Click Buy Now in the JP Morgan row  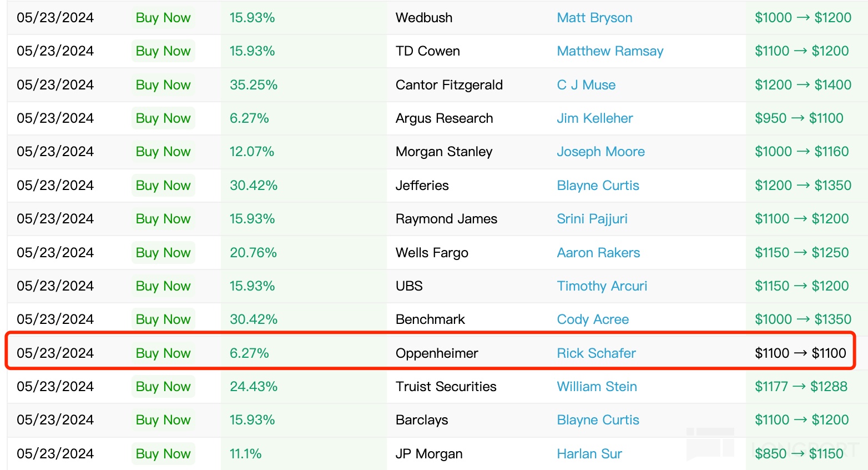pyautogui.click(x=163, y=454)
